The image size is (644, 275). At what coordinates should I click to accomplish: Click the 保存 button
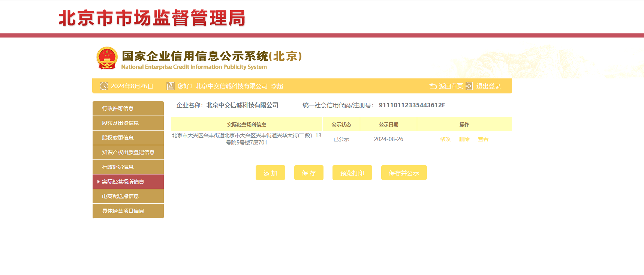[309, 173]
